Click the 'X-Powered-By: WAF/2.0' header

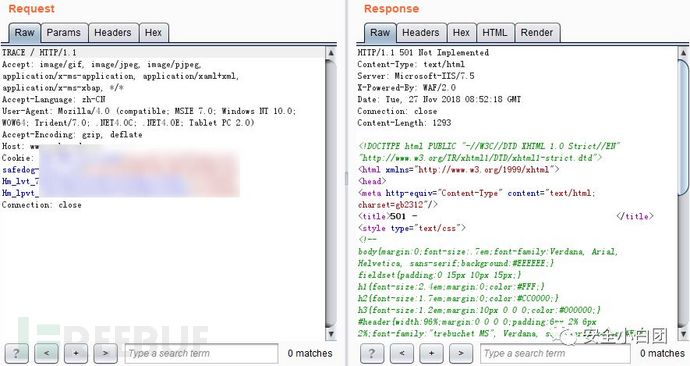coord(407,88)
